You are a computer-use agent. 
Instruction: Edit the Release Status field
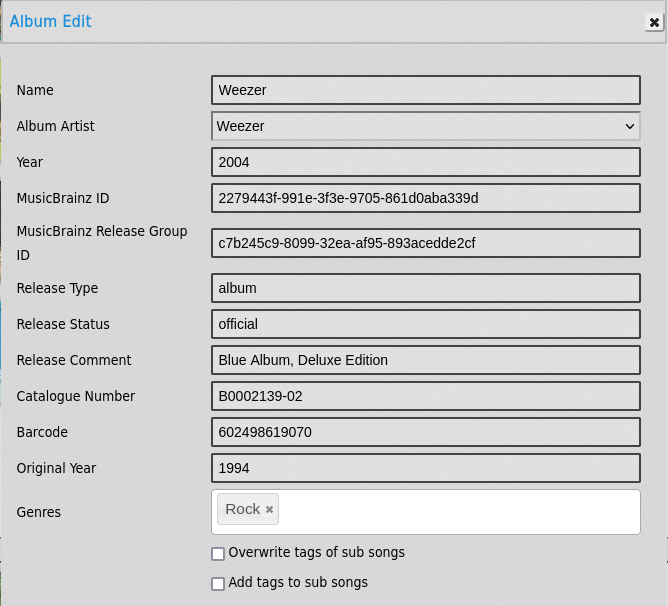tap(425, 324)
